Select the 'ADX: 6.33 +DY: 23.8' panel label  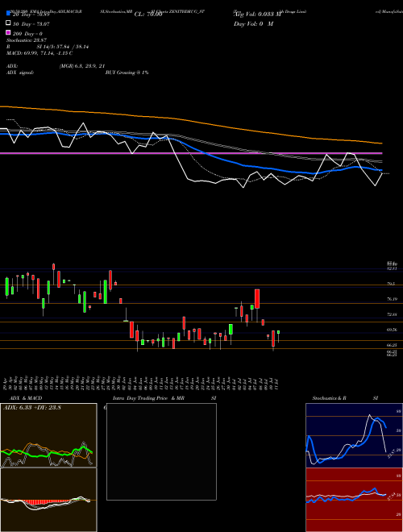[x=32, y=408]
